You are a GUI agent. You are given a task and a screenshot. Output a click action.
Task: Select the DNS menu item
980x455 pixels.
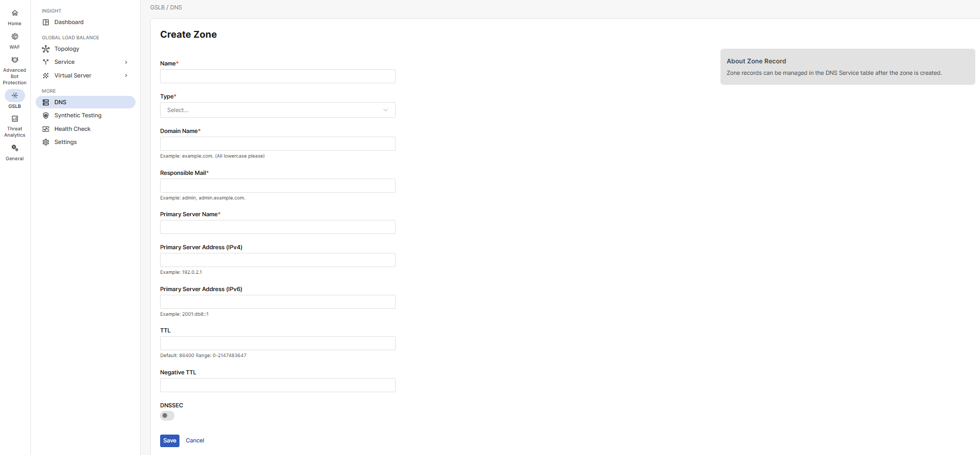click(x=61, y=103)
